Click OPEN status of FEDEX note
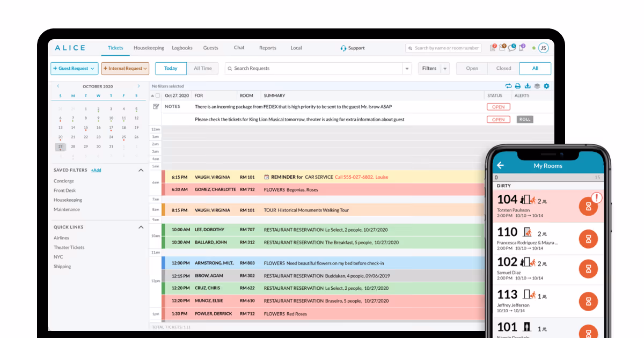The height and width of the screenshot is (338, 644). 499,107
